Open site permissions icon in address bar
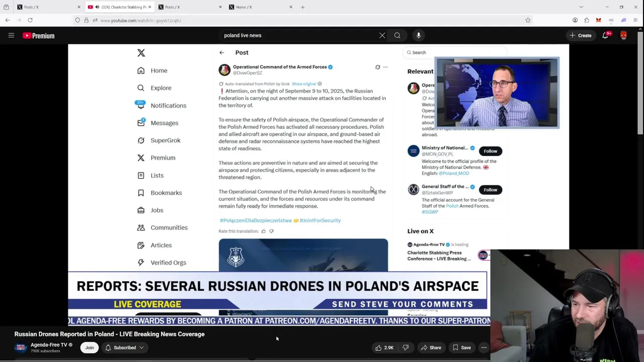This screenshot has width=644, height=362. click(95, 20)
